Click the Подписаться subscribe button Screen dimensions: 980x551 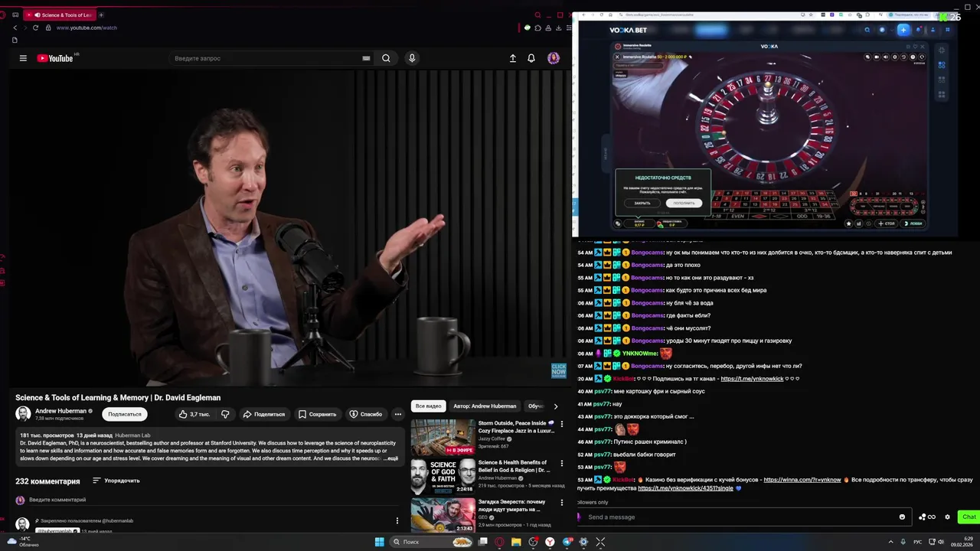(125, 414)
